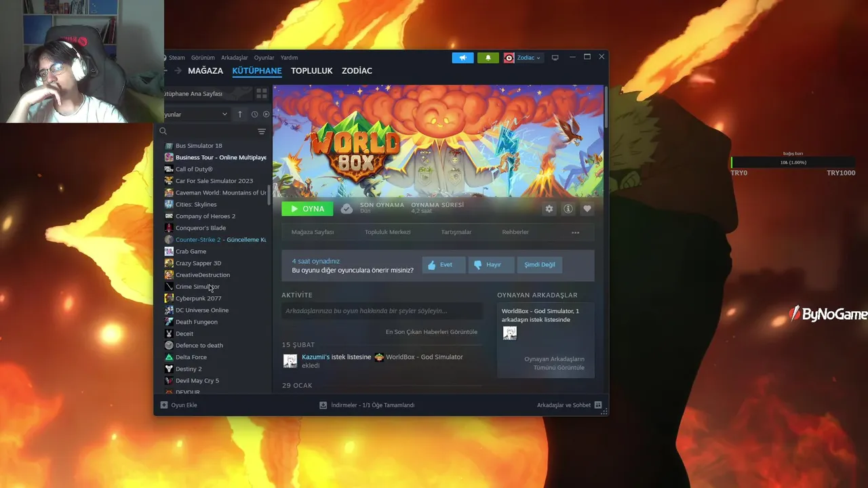The image size is (868, 488).
Task: Open the announcements megaphone button
Action: tap(462, 58)
